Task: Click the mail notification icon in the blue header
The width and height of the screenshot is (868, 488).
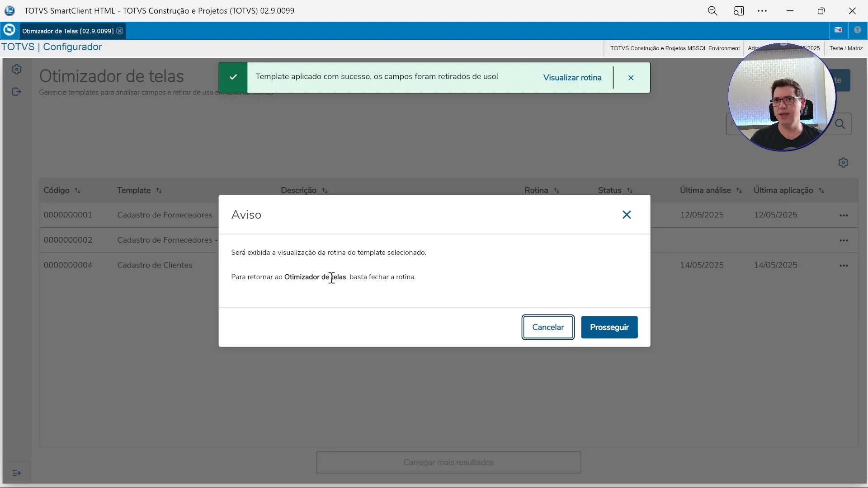Action: click(839, 30)
